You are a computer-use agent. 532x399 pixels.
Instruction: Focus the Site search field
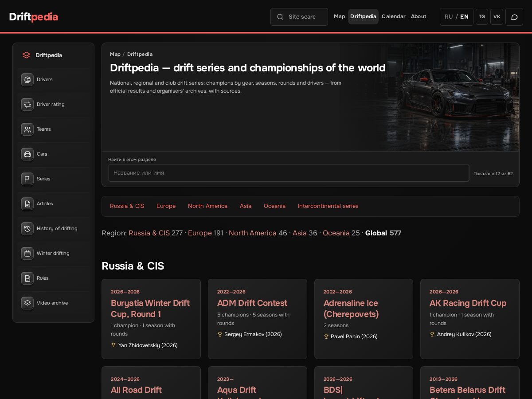[299, 17]
